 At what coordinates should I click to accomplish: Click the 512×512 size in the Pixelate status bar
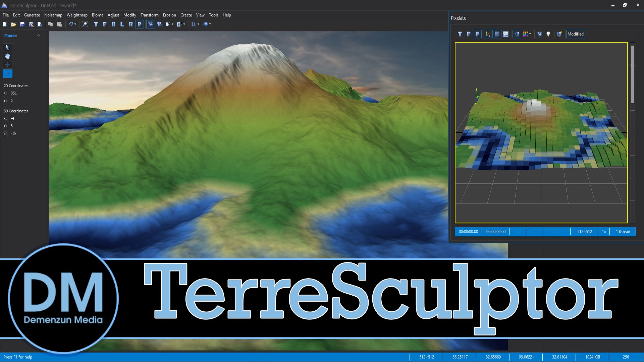[584, 232]
